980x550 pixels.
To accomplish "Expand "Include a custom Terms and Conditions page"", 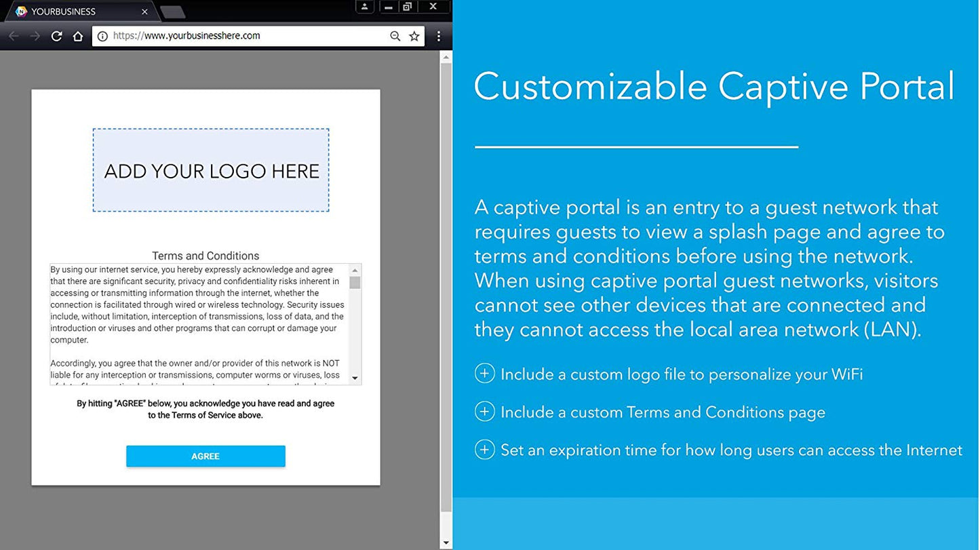I will [484, 412].
